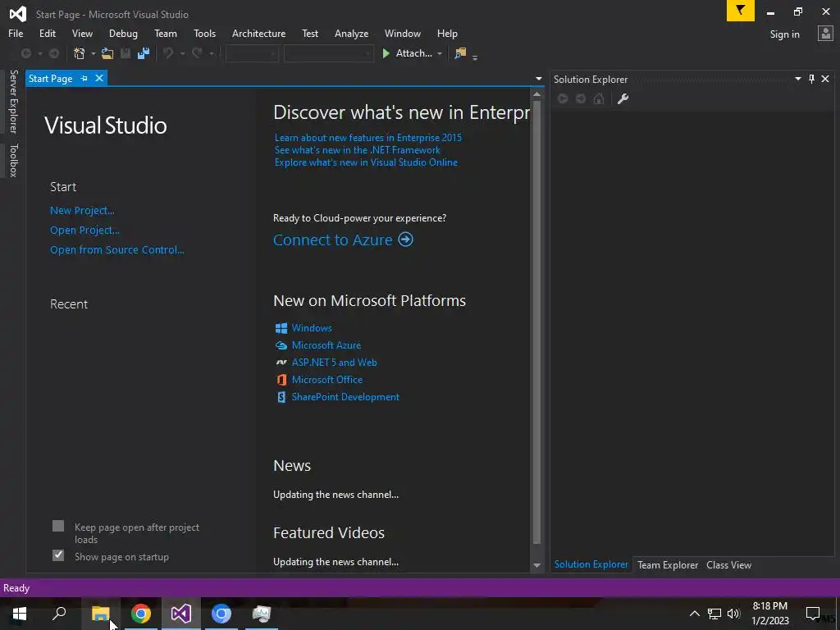
Task: Open the Debug menu
Action: (123, 33)
